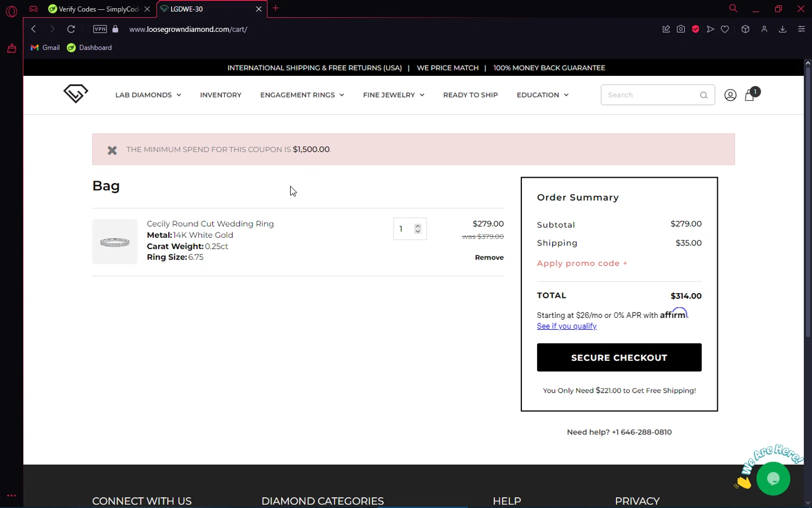812x508 pixels.
Task: Open the browser profile icon
Action: point(764,29)
